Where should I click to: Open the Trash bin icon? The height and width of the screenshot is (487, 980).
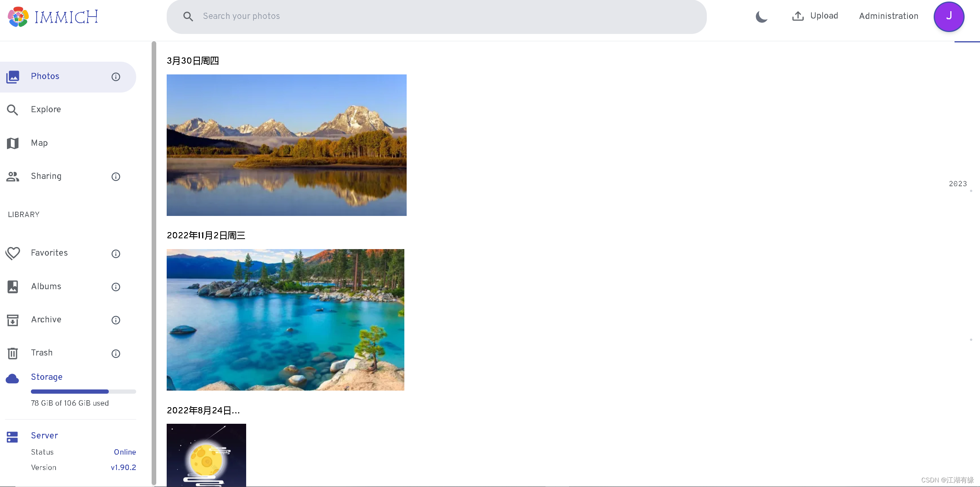coord(13,353)
